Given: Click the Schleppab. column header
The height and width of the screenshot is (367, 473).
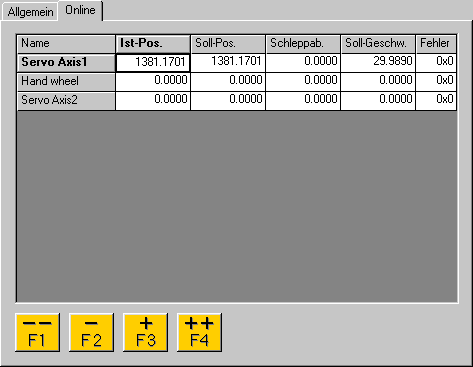Looking at the screenshot, I should [x=303, y=44].
